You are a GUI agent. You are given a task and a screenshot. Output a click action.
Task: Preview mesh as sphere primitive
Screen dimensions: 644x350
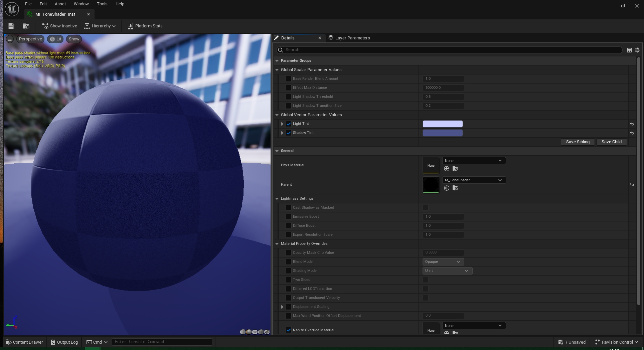(x=249, y=332)
